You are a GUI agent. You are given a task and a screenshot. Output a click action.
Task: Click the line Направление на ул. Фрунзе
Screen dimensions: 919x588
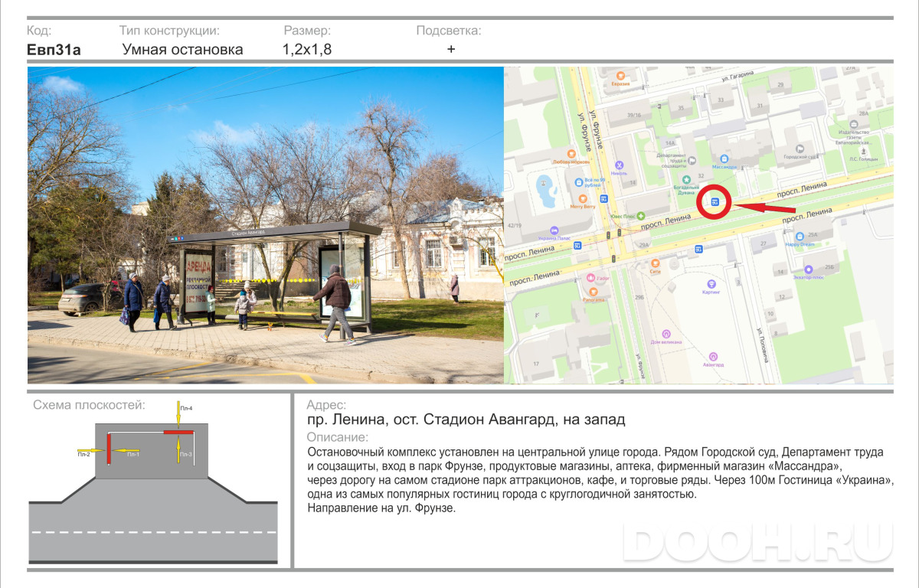coord(381,508)
